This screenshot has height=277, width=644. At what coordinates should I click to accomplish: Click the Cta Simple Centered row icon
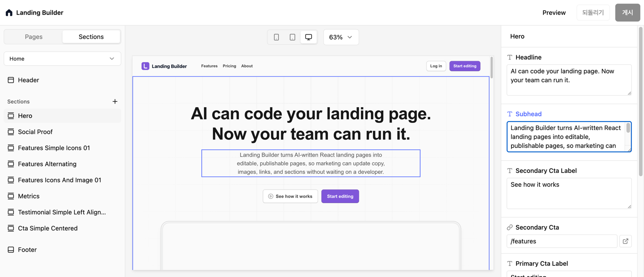pyautogui.click(x=11, y=228)
